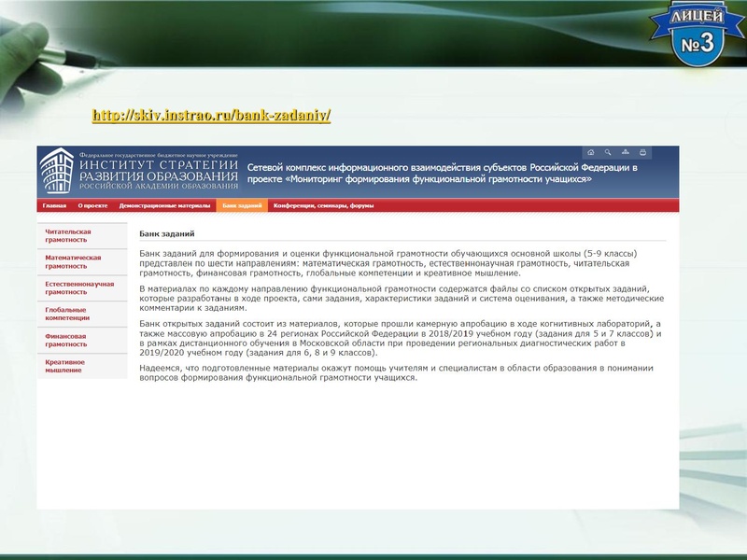Click the Лицей №3 emblem

point(695,31)
